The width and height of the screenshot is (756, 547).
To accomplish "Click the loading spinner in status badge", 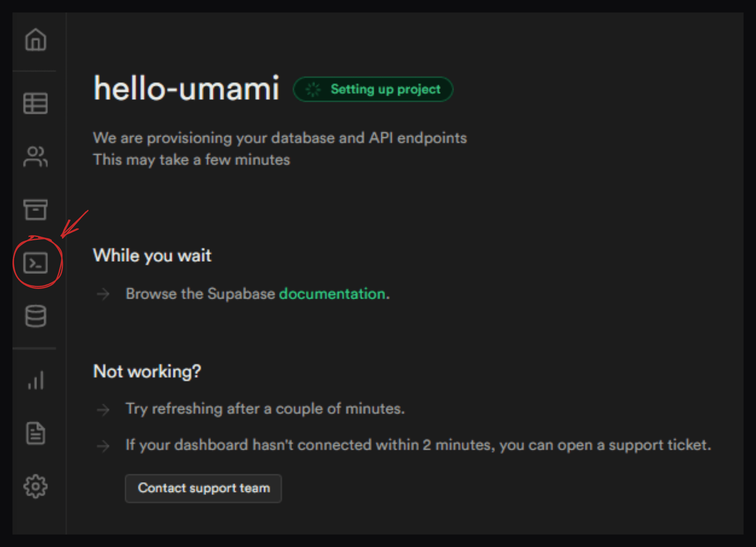I will (x=313, y=90).
